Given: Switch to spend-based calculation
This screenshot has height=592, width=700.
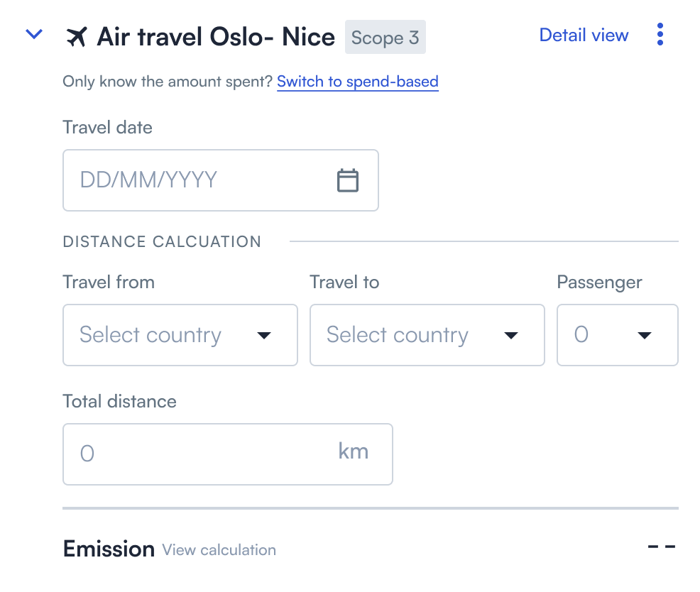Looking at the screenshot, I should (358, 82).
